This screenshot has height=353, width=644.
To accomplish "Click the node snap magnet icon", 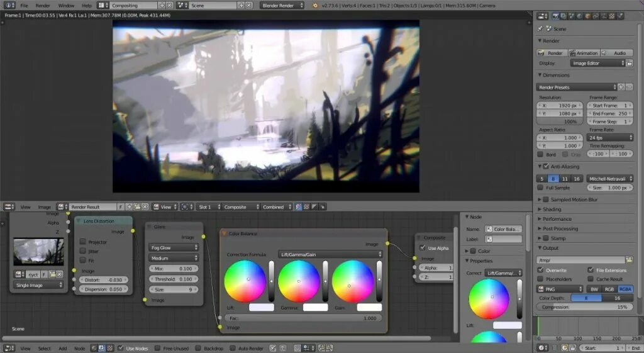I will (297, 348).
